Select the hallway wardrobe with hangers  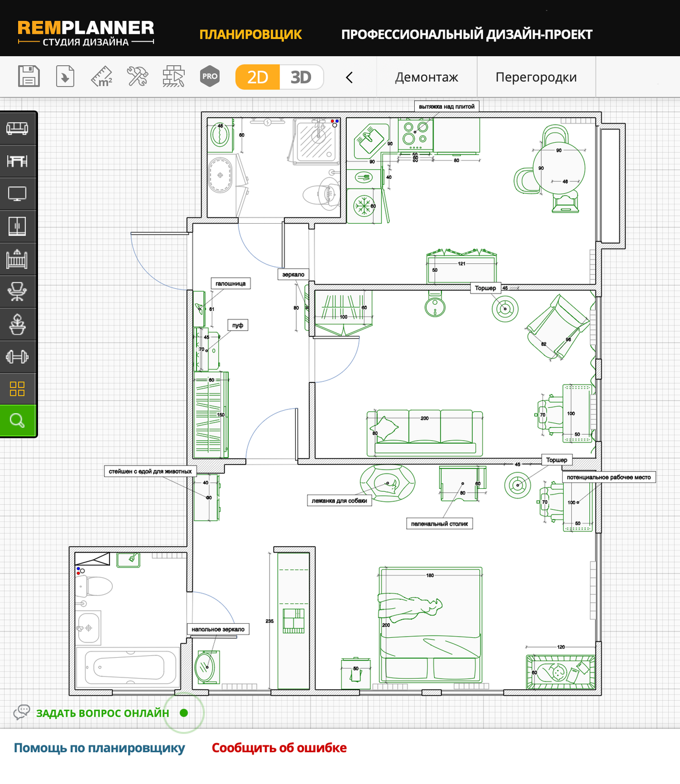211,415
